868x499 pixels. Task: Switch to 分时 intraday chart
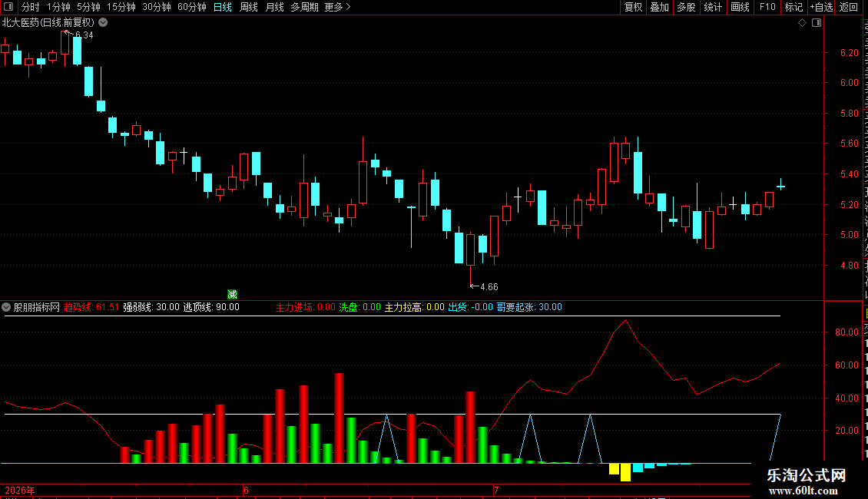tap(31, 7)
